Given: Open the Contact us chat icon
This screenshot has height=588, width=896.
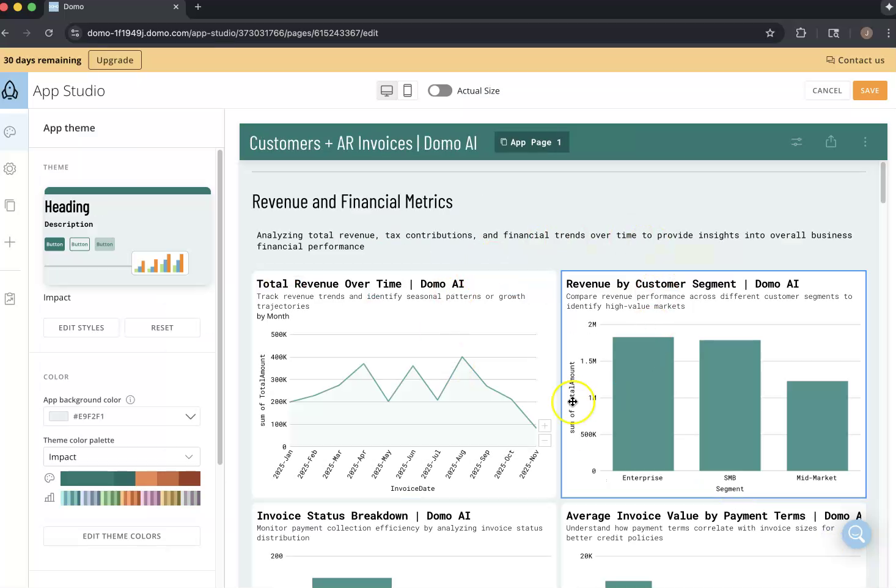Looking at the screenshot, I should 831,60.
